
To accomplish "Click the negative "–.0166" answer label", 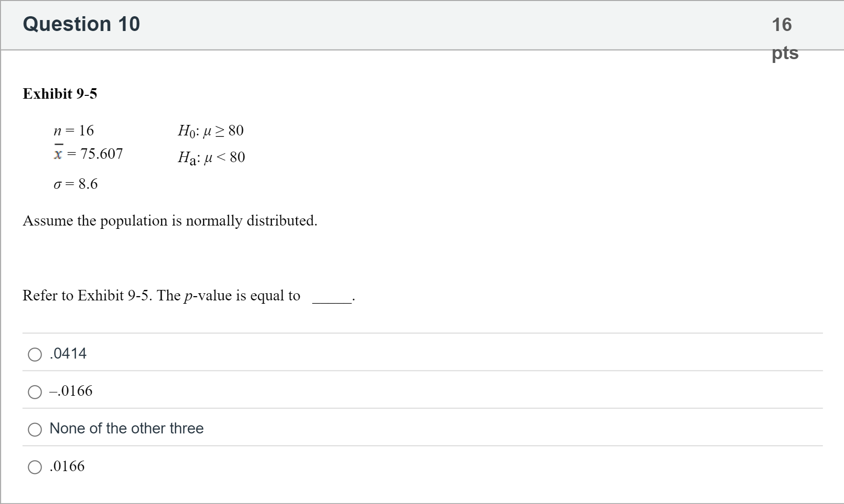I will [x=71, y=391].
